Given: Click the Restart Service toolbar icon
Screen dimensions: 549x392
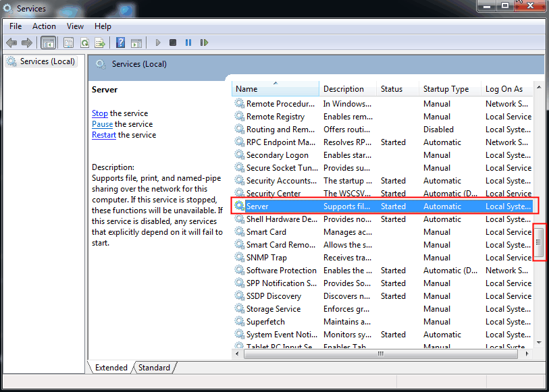Looking at the screenshot, I should tap(204, 43).
